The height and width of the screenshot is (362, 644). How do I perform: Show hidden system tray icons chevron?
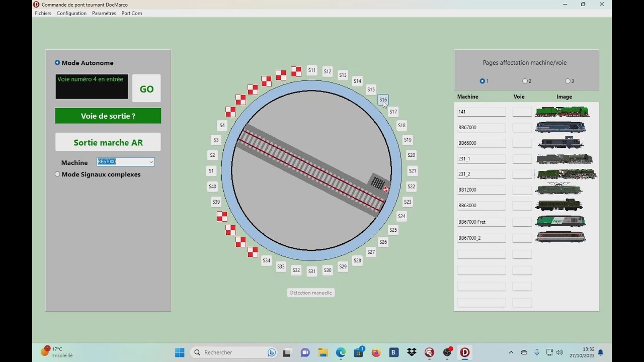point(511,352)
